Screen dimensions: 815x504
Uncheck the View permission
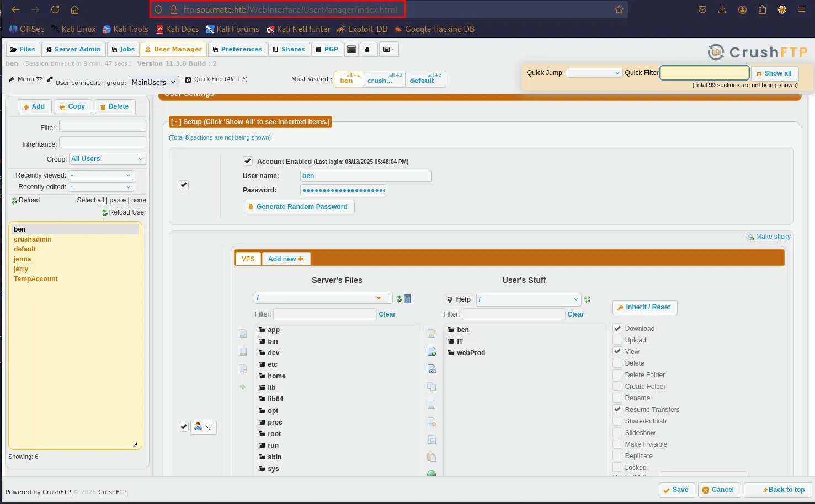(x=617, y=351)
